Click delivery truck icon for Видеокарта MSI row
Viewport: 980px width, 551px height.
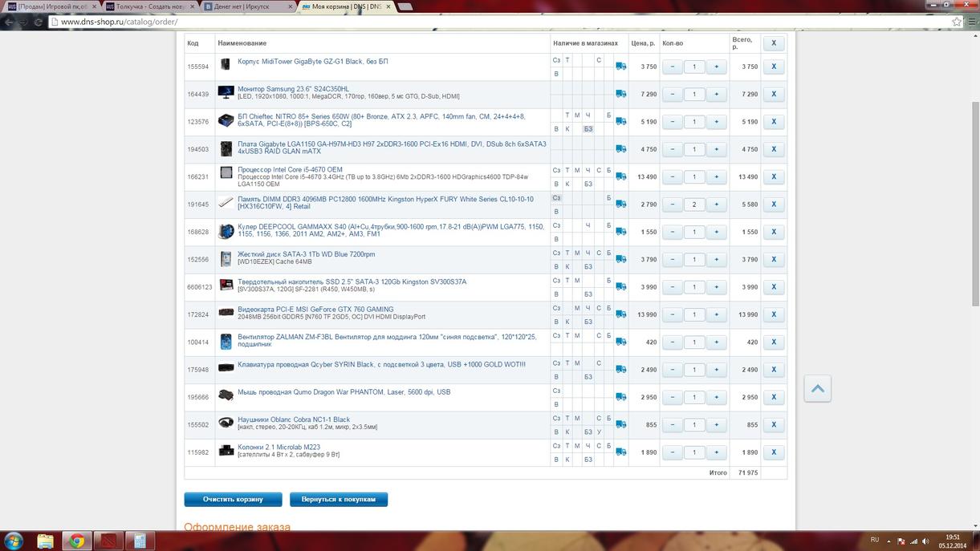[620, 314]
